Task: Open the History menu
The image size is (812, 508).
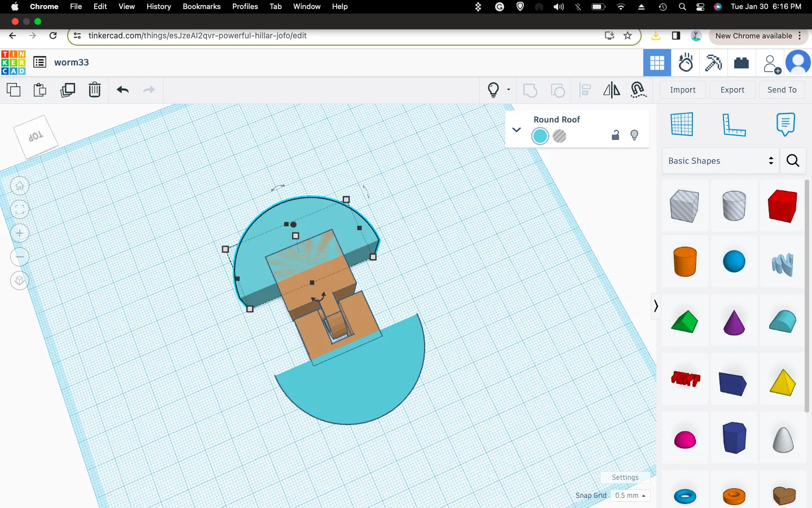Action: click(158, 6)
